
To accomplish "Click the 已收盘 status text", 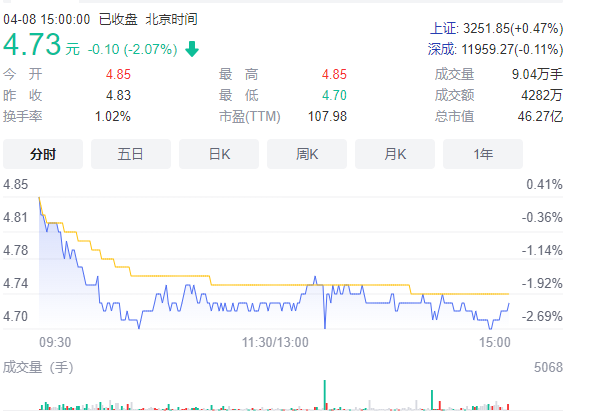I will tap(118, 19).
